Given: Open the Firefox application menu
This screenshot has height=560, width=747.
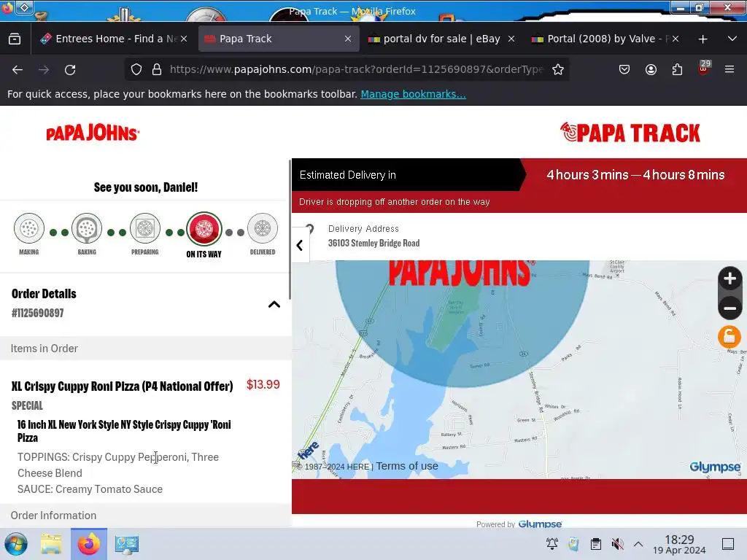Looking at the screenshot, I should pyautogui.click(x=729, y=69).
